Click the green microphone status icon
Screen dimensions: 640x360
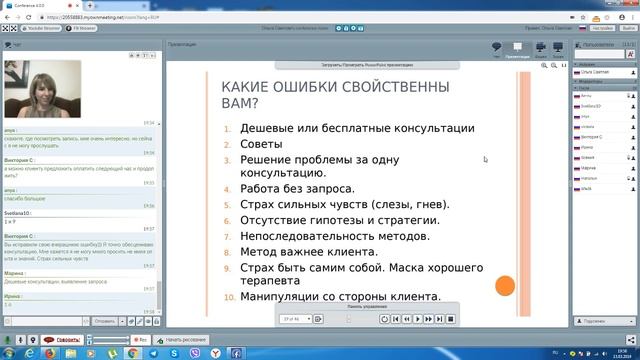pos(7,340)
